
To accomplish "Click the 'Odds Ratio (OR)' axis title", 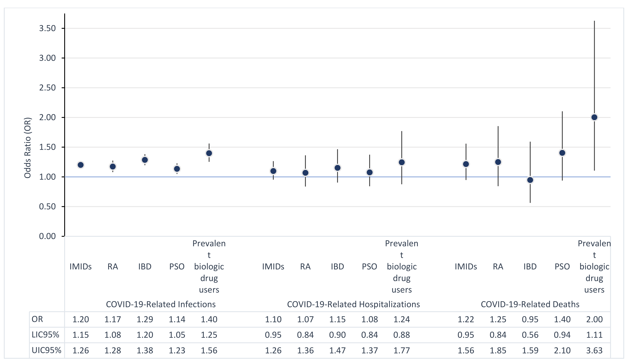I will click(28, 148).
